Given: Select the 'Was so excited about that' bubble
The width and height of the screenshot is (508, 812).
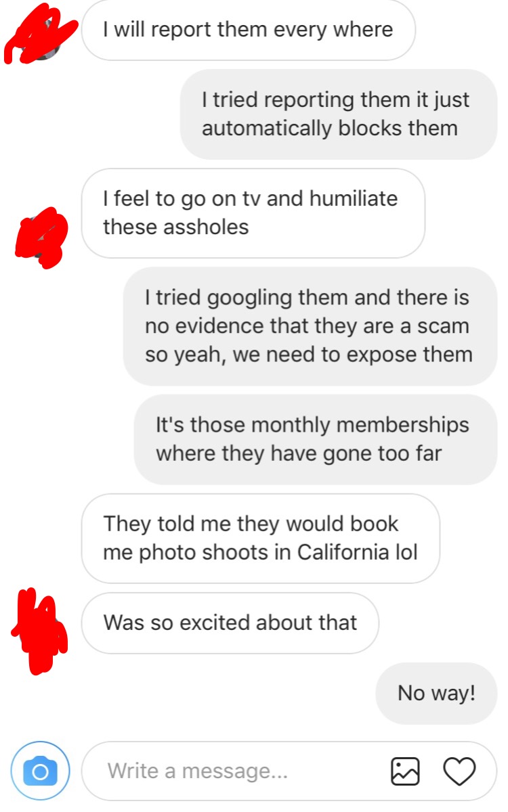Looking at the screenshot, I should (230, 623).
